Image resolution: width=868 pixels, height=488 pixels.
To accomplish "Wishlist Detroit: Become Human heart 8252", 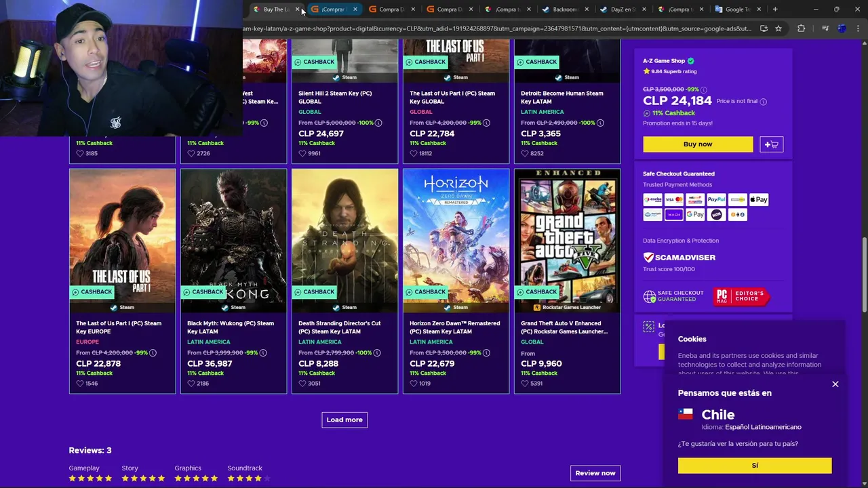I will pyautogui.click(x=525, y=154).
